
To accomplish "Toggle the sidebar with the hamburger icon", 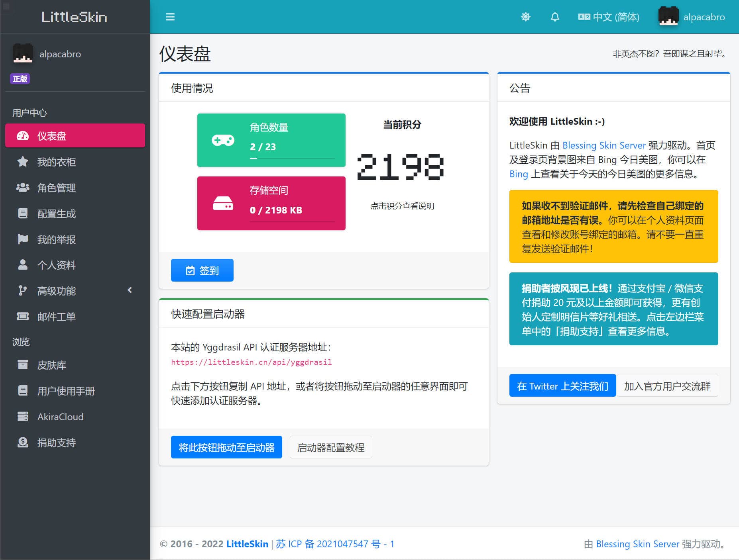I will (170, 17).
